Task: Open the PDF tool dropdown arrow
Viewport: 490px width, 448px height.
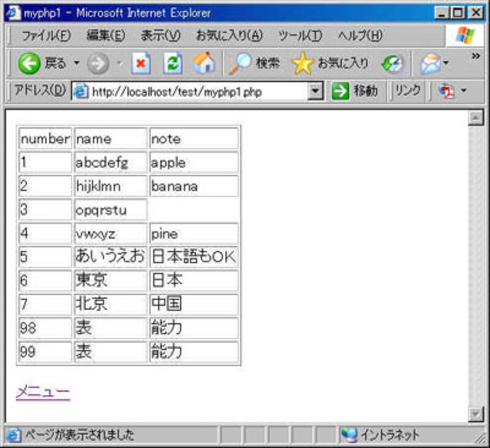Action: pyautogui.click(x=464, y=92)
